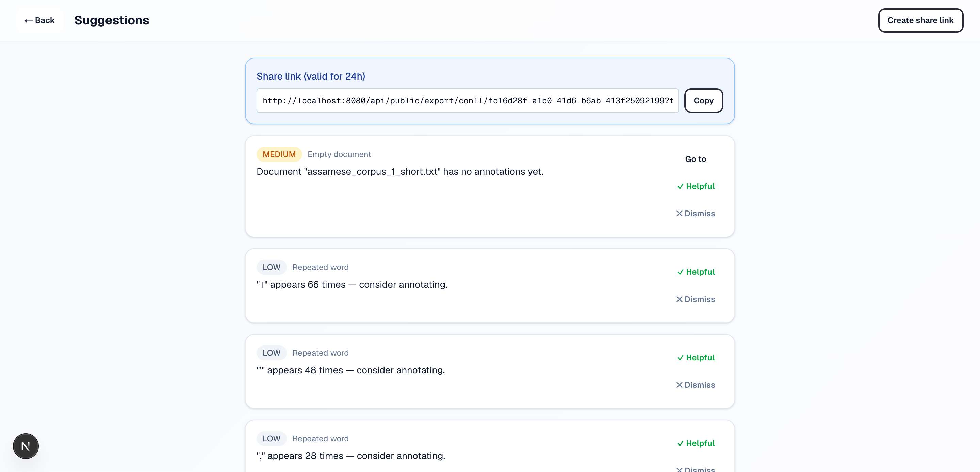The height and width of the screenshot is (472, 980).
Task: Click the Suggestions page heading
Action: coord(112,20)
